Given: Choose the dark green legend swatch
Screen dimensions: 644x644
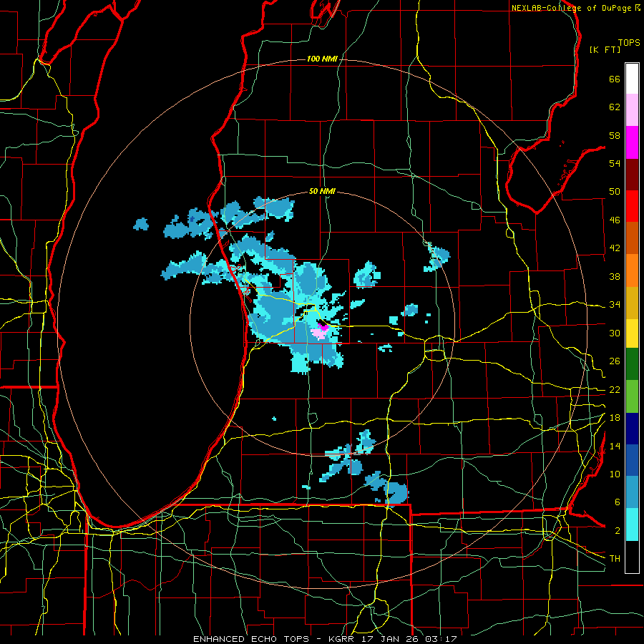Looking at the screenshot, I should click(x=632, y=364).
